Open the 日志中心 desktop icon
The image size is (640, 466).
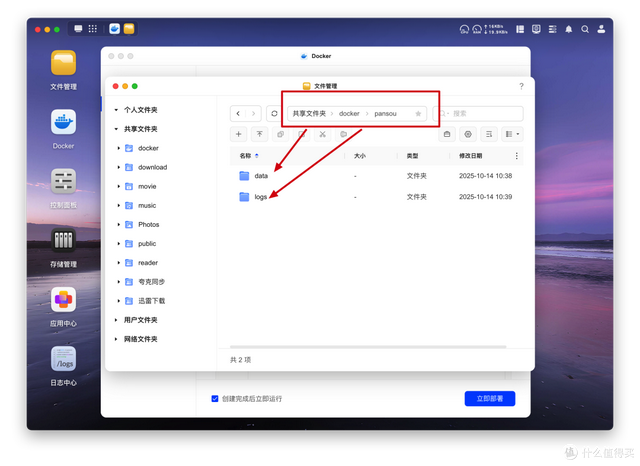(63, 358)
